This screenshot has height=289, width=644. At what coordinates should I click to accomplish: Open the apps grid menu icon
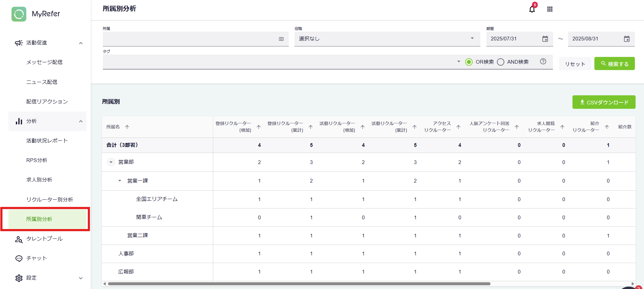[x=550, y=9]
